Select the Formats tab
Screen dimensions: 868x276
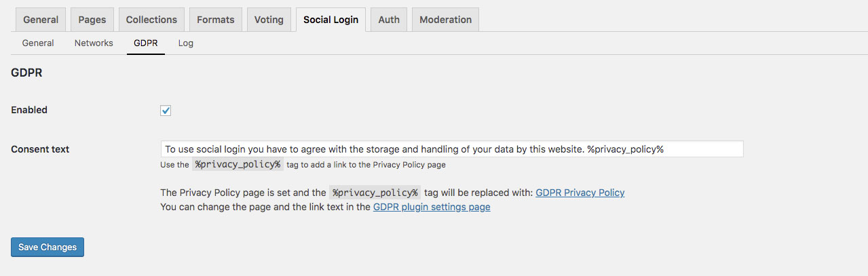coord(216,20)
